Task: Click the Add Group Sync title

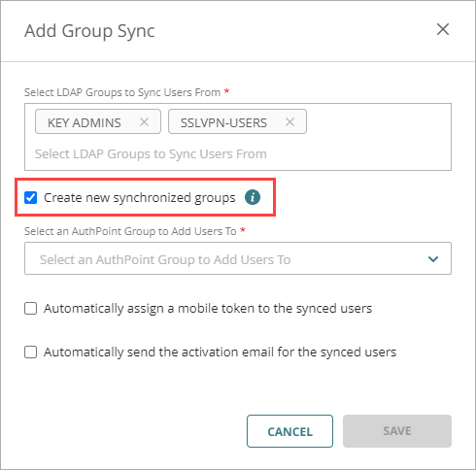Action: [x=89, y=31]
